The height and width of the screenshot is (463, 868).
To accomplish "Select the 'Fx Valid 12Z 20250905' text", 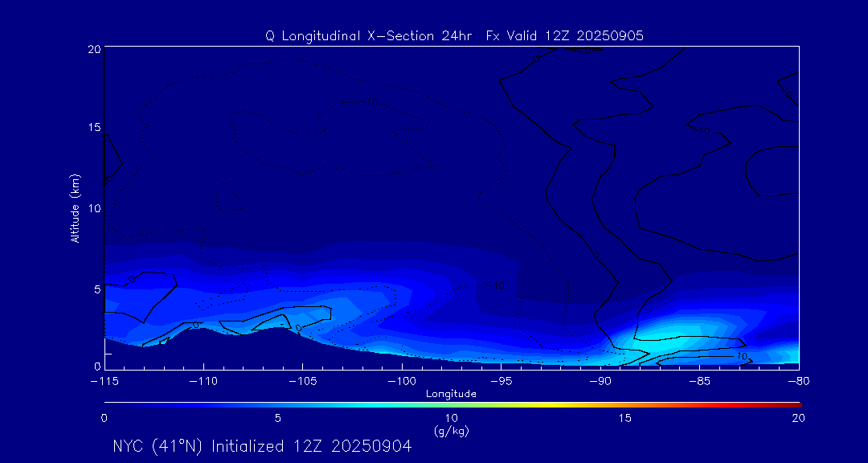I will (565, 36).
